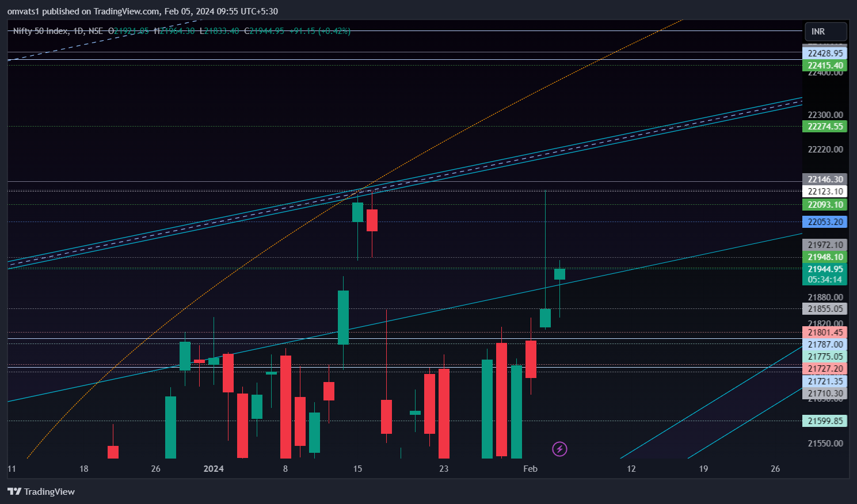Image resolution: width=857 pixels, height=504 pixels.
Task: Select the red 21727.20 price label
Action: [x=825, y=369]
